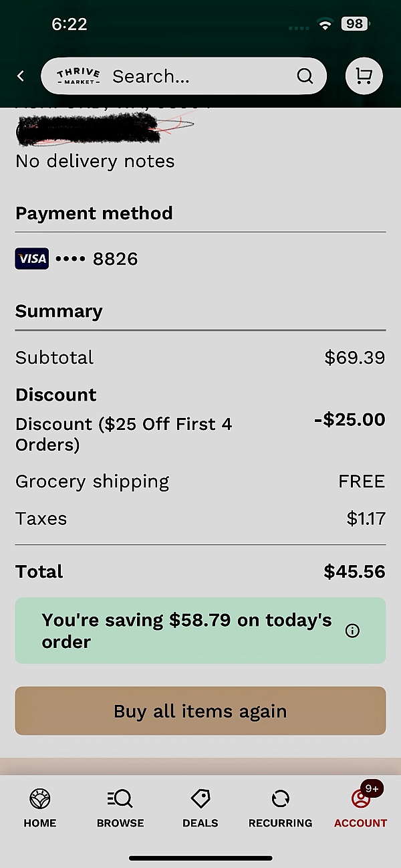The image size is (401, 868).
Task: Tap the savings banner for today's order
Action: pos(187,631)
